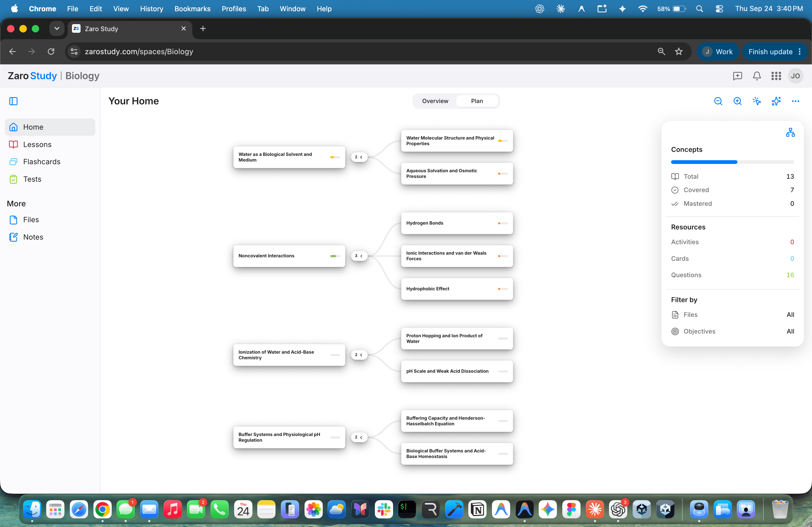Click the Finish update button
812x527 pixels.
(x=774, y=52)
